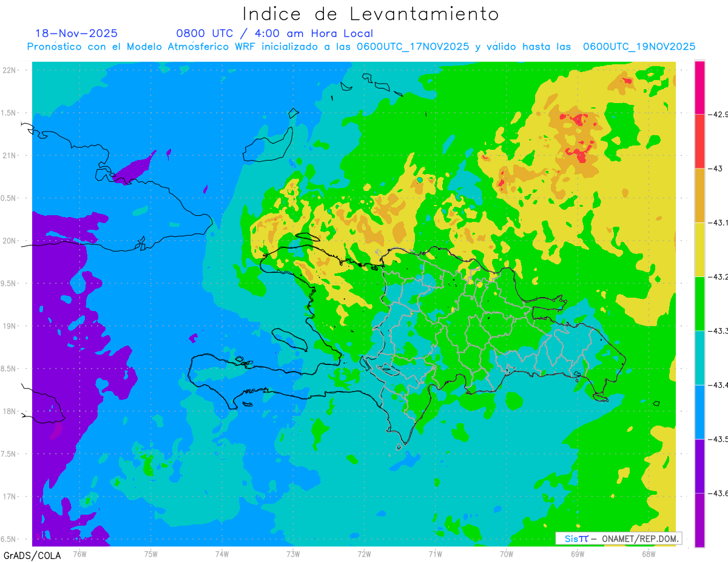Click '0800 UTC / 4:00 am Hora Local'
Viewport: 728px width, 562px height.
coord(274,33)
